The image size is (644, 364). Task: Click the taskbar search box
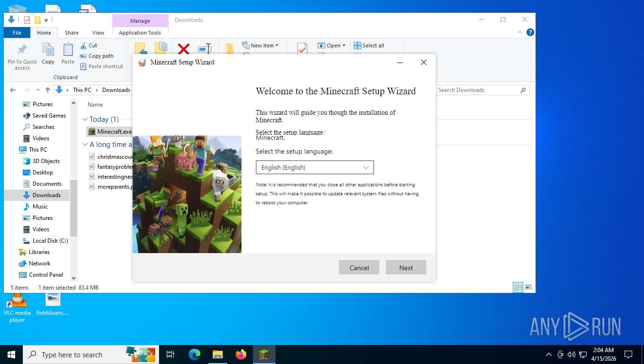[91, 355]
